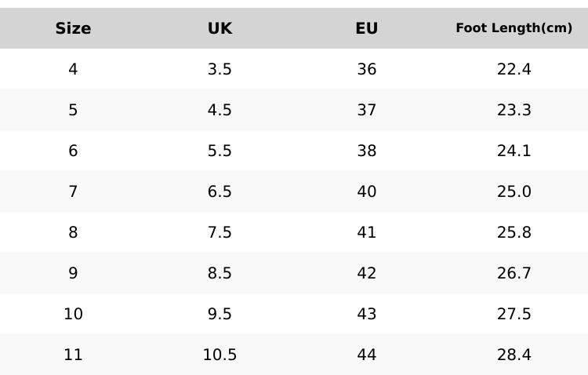Select foot length 25.8
588x375 pixels.
click(514, 233)
